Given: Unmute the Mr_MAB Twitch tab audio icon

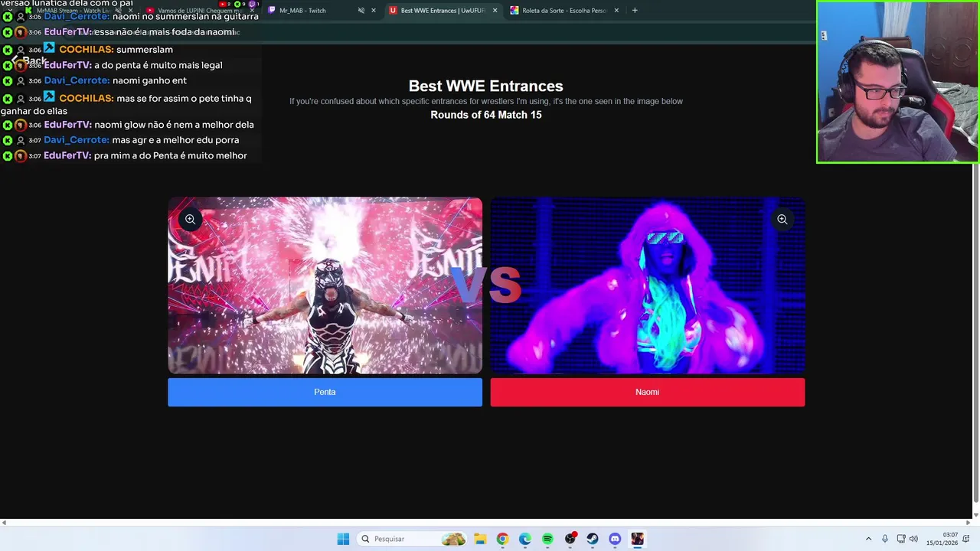Looking at the screenshot, I should (361, 11).
